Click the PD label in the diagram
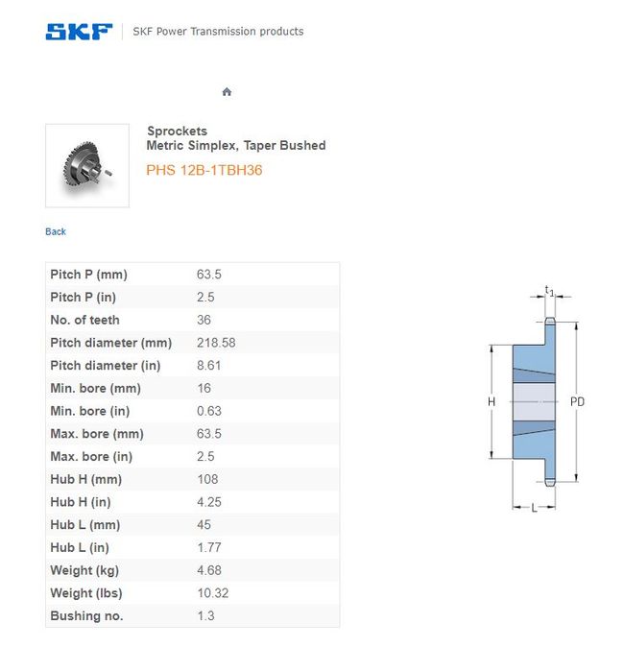This screenshot has width=624, height=672. (x=577, y=402)
